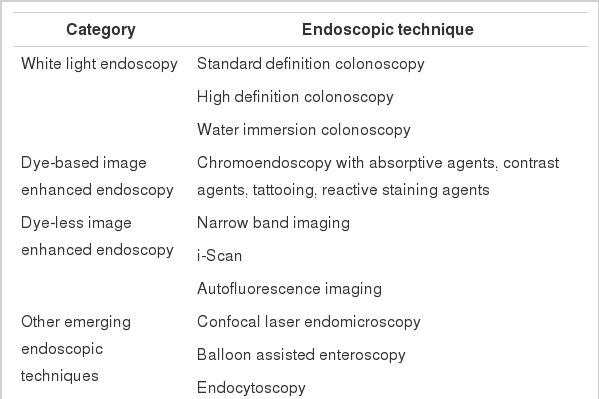Click the i-Scan entry
Image resolution: width=599 pixels, height=399 pixels.
(x=219, y=256)
